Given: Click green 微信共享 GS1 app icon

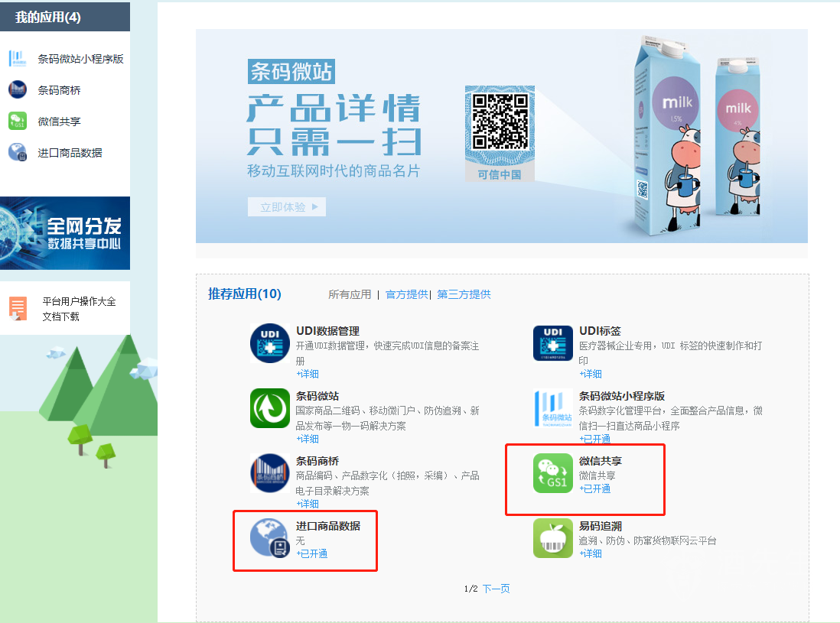Looking at the screenshot, I should pos(553,473).
